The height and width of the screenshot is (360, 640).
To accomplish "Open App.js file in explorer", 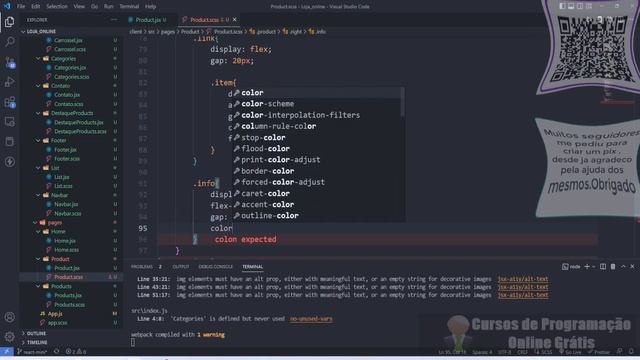I will (55, 314).
